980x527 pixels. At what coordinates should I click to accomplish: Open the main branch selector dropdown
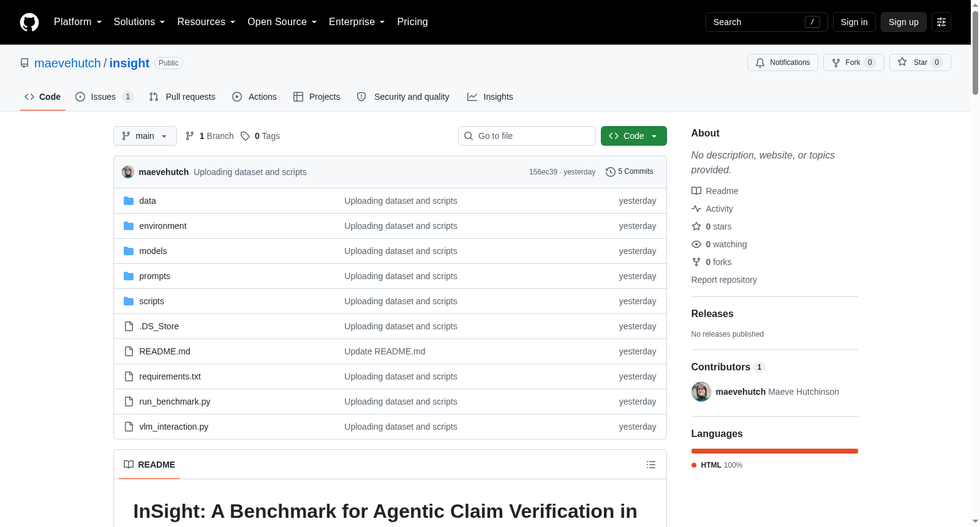145,136
